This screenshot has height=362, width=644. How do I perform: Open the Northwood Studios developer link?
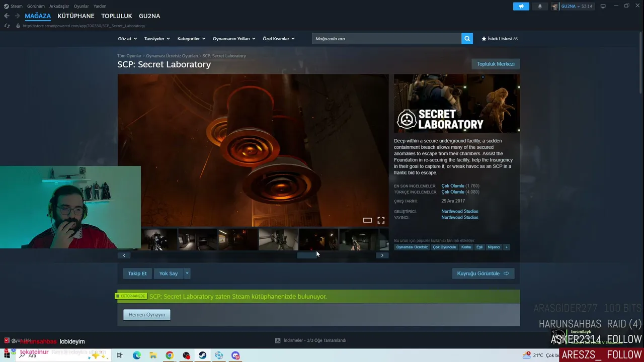(x=460, y=211)
